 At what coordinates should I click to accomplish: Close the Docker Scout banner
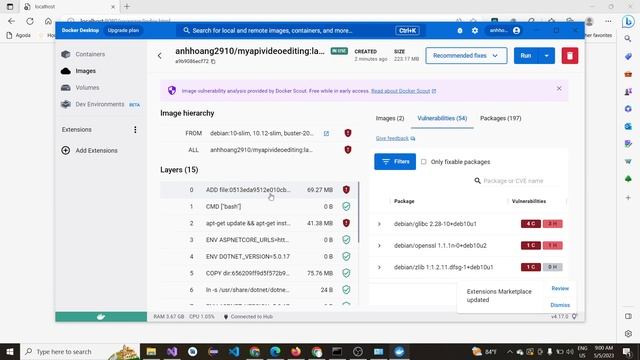[559, 89]
